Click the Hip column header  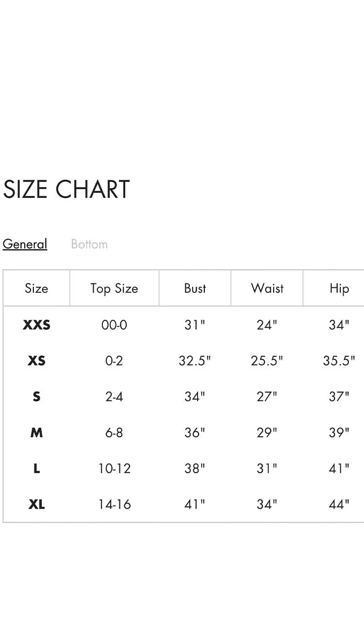point(339,289)
